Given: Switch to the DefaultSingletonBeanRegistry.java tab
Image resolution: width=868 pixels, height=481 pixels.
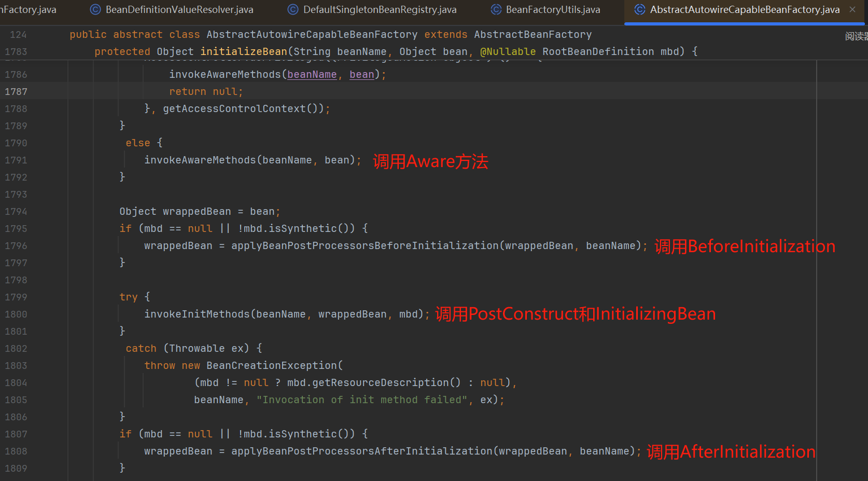Looking at the screenshot, I should 379,9.
